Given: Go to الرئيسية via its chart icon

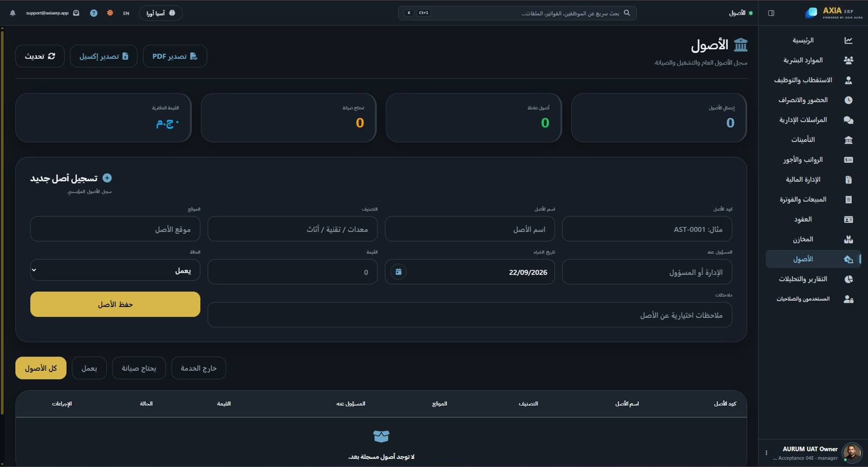Looking at the screenshot, I should [848, 41].
